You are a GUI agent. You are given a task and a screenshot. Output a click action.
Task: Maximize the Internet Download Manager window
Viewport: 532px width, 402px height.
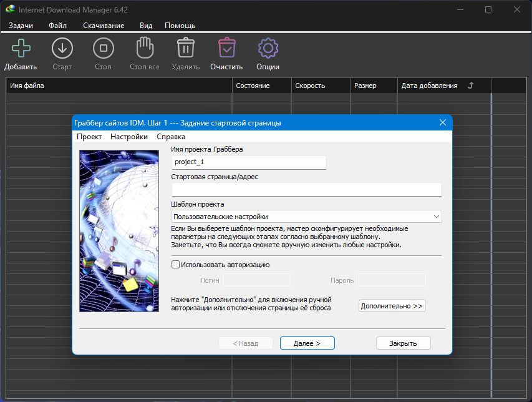coord(488,9)
